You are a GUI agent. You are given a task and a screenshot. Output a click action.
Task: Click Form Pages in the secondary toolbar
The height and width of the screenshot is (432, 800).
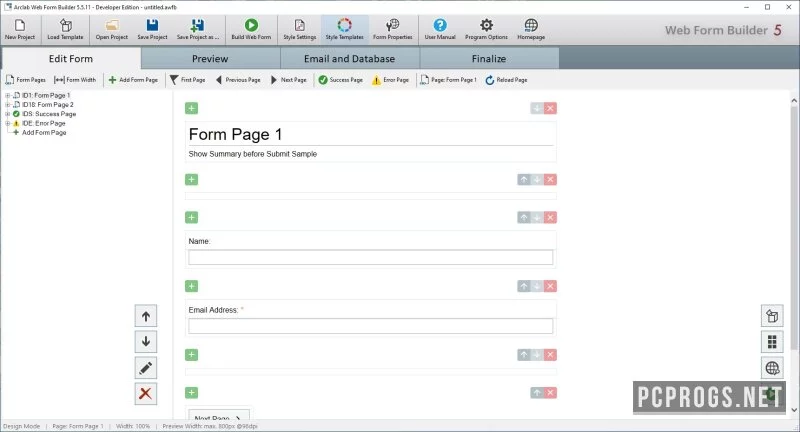point(26,80)
